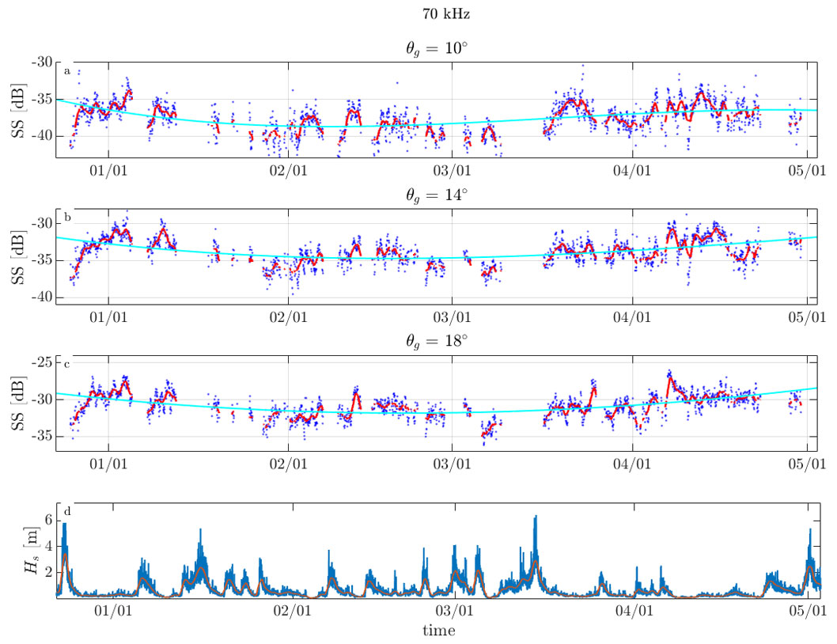The height and width of the screenshot is (644, 837).
Task: Click the 05/01 date tick under panel d
Action: (806, 611)
